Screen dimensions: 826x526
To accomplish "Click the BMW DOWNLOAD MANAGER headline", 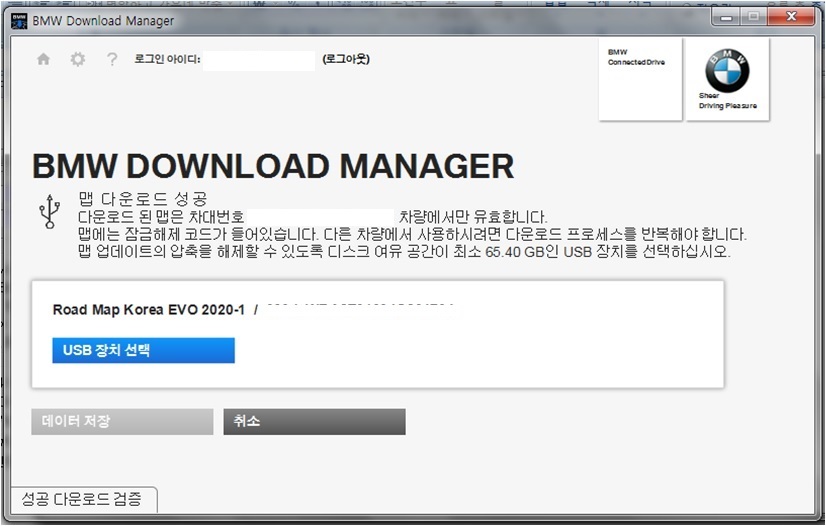I will (x=273, y=166).
